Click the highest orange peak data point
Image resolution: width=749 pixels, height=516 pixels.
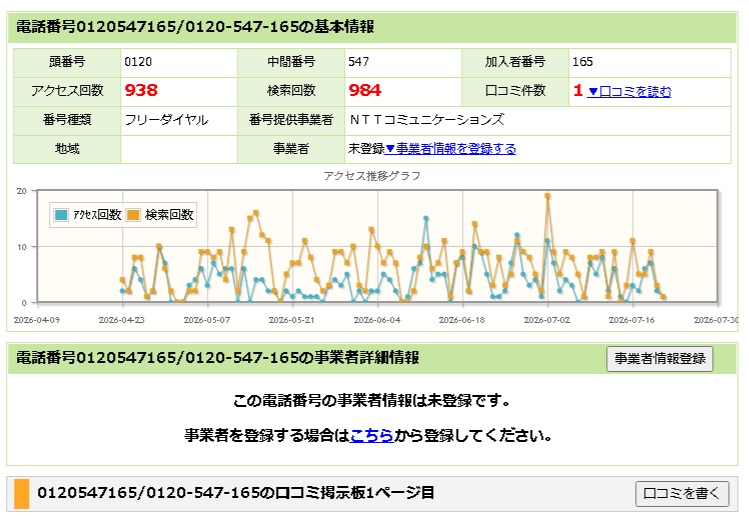[547, 196]
